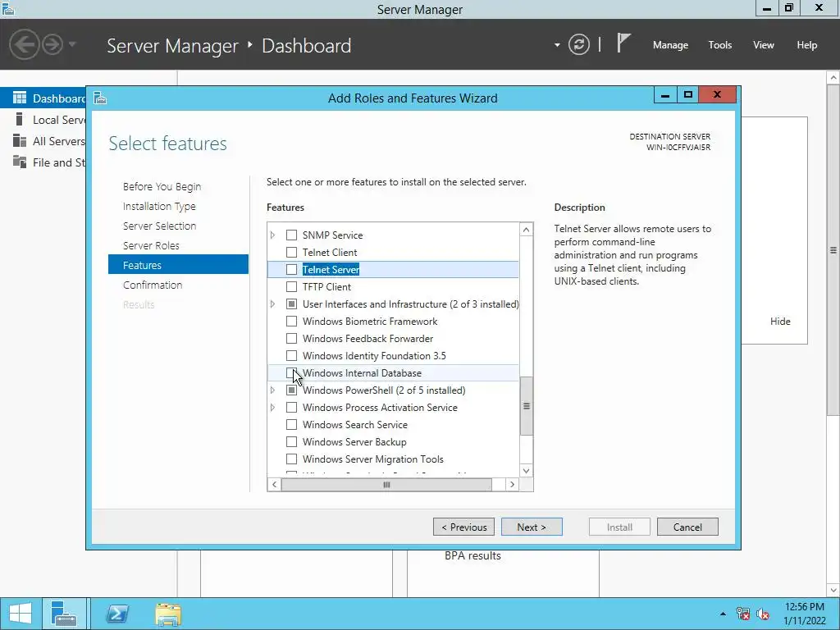Expand User Interfaces and Infrastructure node
The image size is (840, 630).
click(x=272, y=304)
